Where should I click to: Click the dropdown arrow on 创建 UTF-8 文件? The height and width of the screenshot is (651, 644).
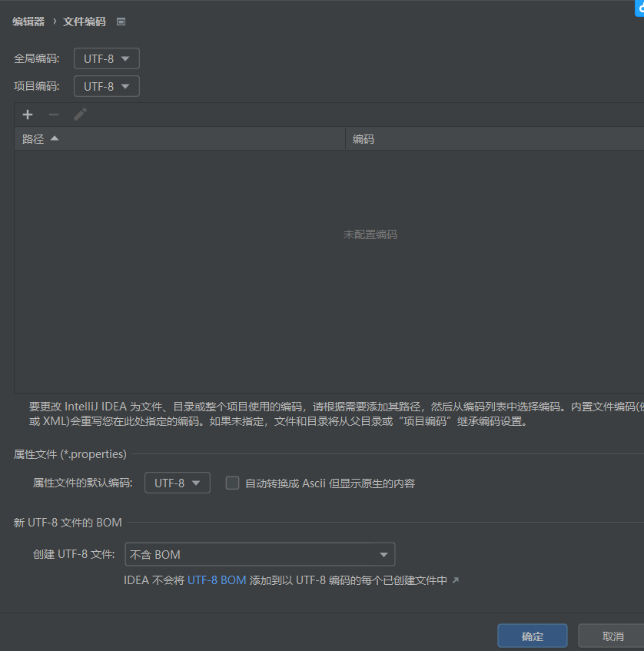point(383,554)
